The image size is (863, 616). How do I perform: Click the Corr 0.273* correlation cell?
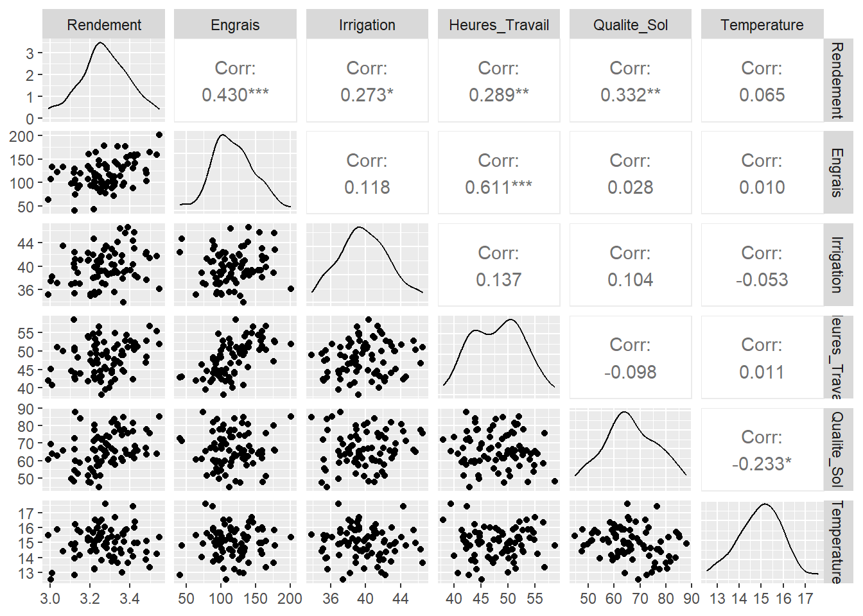pyautogui.click(x=367, y=81)
